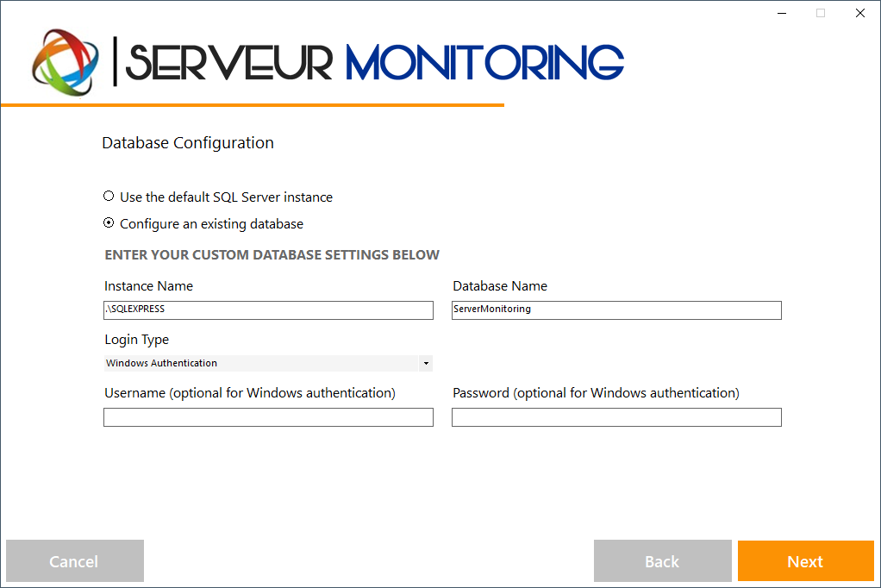The image size is (881, 588).
Task: Click the "Database Name" label
Action: click(500, 286)
